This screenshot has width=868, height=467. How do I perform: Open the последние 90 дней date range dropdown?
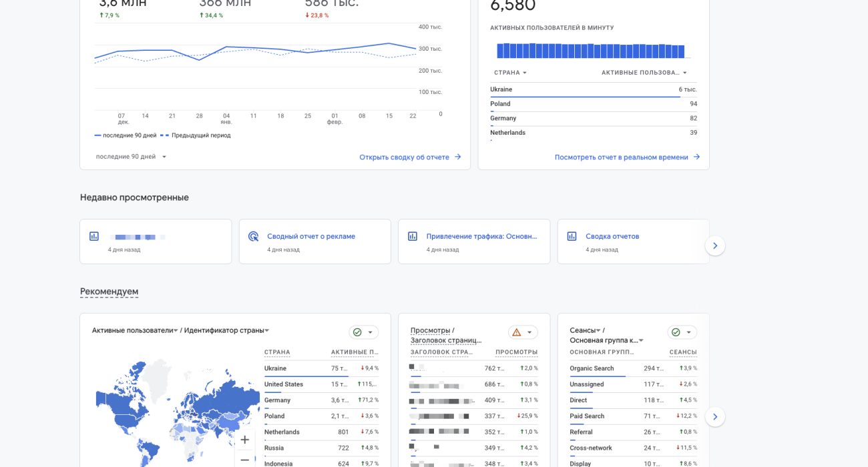click(x=131, y=157)
